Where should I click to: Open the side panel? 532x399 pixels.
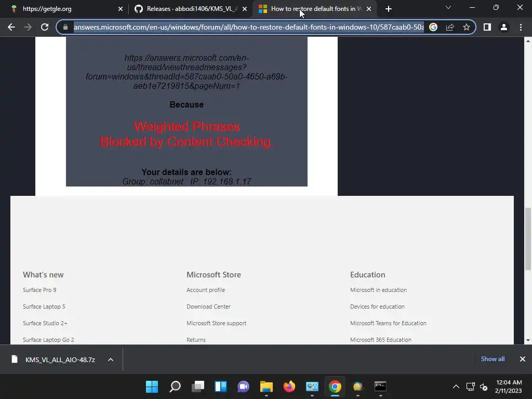[x=487, y=27]
